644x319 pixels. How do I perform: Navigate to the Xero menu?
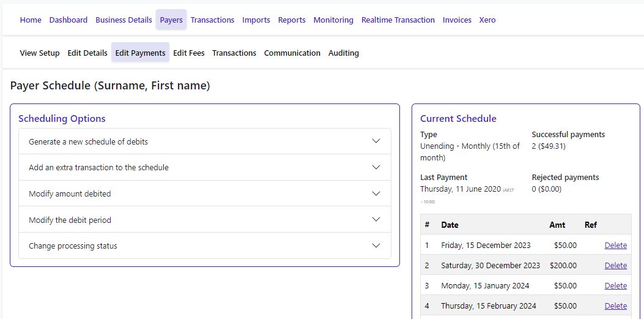[x=487, y=20]
